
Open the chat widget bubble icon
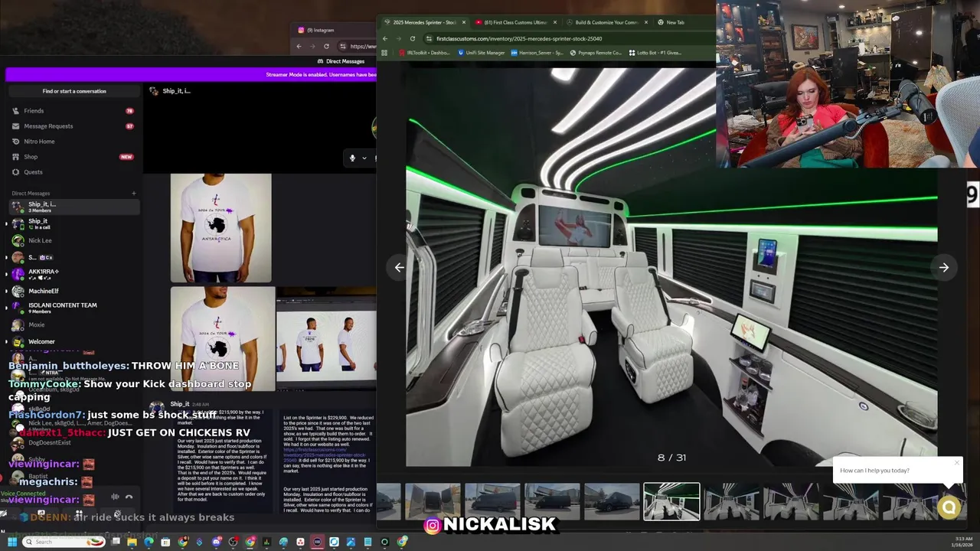(949, 507)
